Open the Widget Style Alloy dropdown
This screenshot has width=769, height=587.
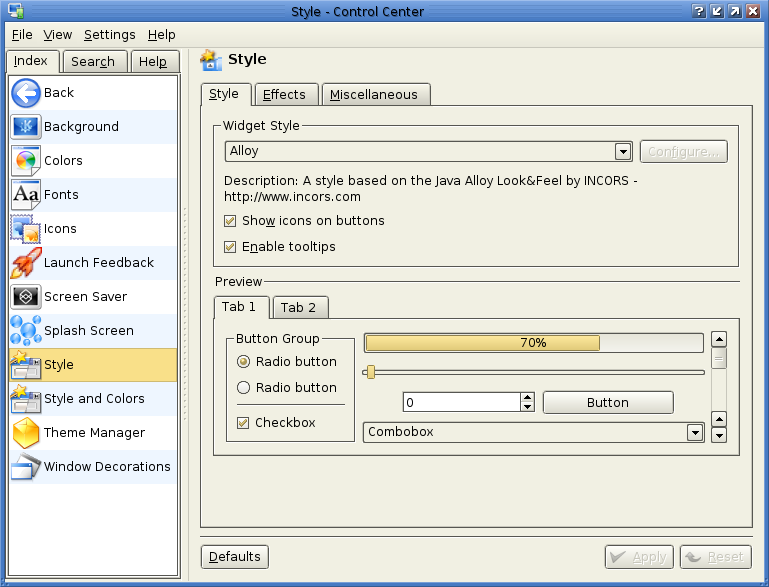[429, 152]
